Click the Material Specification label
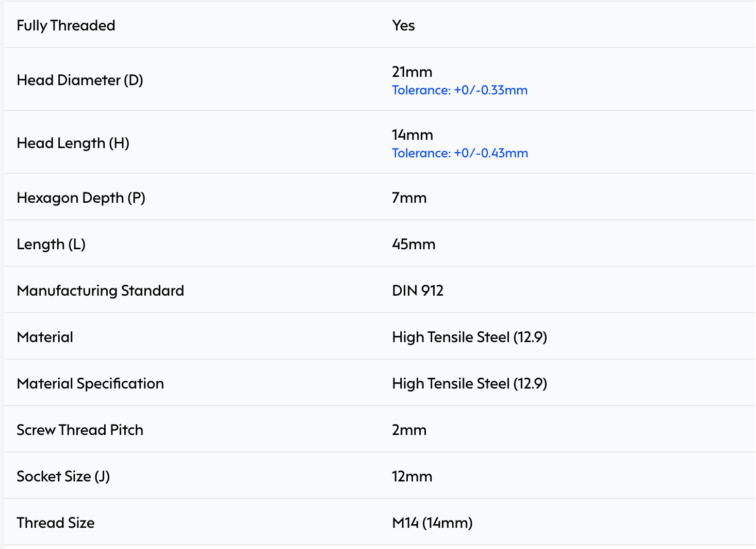The width and height of the screenshot is (756, 549). point(90,383)
